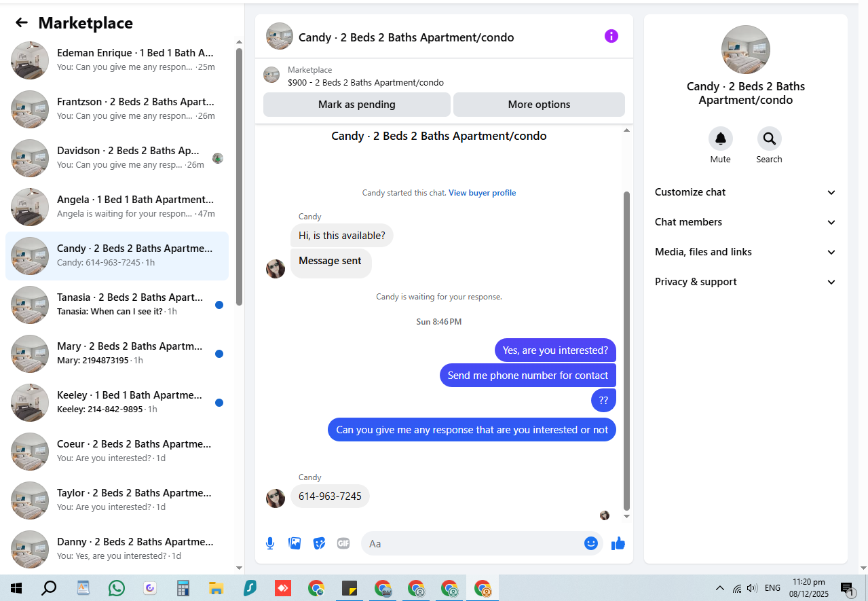Screen dimensions: 868x601
Task: Click the '??' message bubble
Action: [603, 401]
